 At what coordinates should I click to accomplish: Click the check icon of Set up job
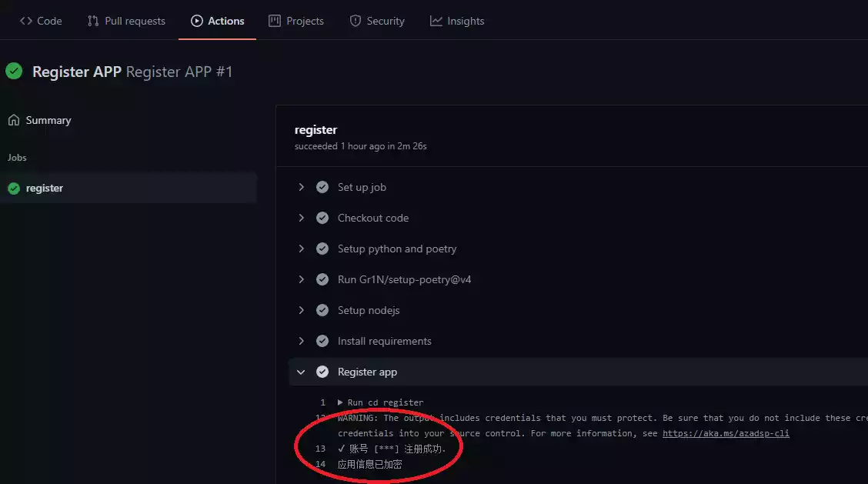click(x=322, y=187)
